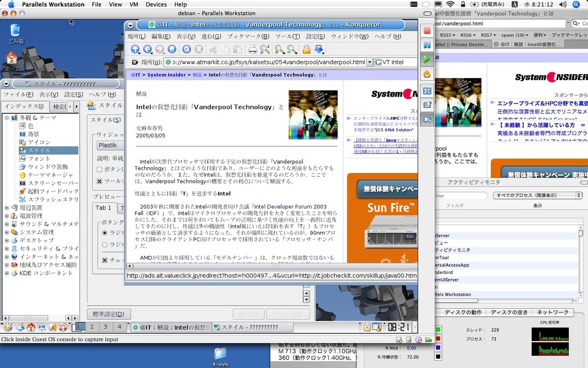Click the lifebuoy help icon in KDE panel
The width and height of the screenshot is (588, 368).
tap(63, 327)
